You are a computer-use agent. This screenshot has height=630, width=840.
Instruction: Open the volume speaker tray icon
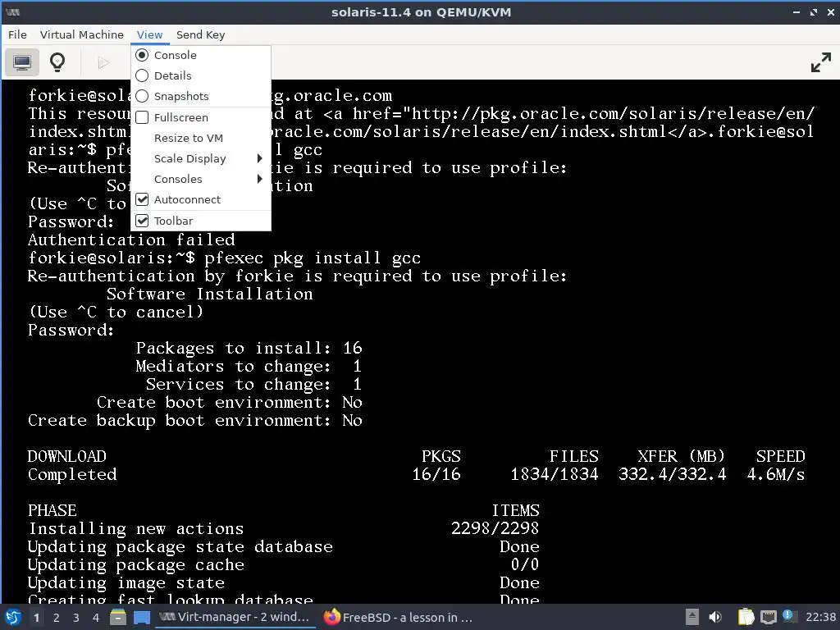coord(715,617)
